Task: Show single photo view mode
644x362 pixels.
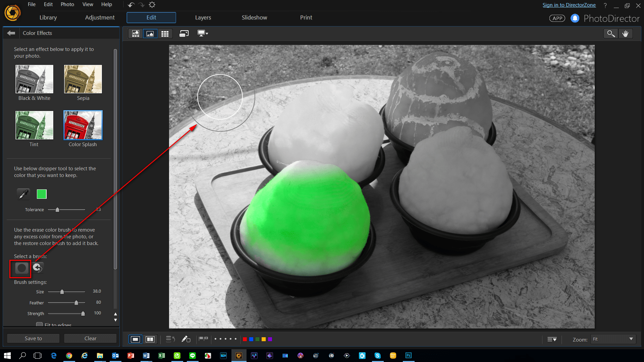Action: [x=135, y=339]
